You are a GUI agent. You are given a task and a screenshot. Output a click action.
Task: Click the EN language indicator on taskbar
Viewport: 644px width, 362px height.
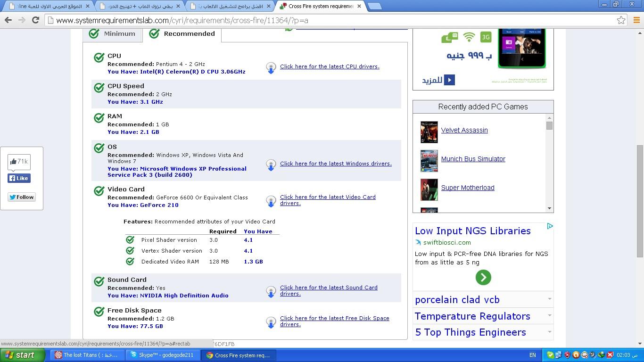point(533,355)
